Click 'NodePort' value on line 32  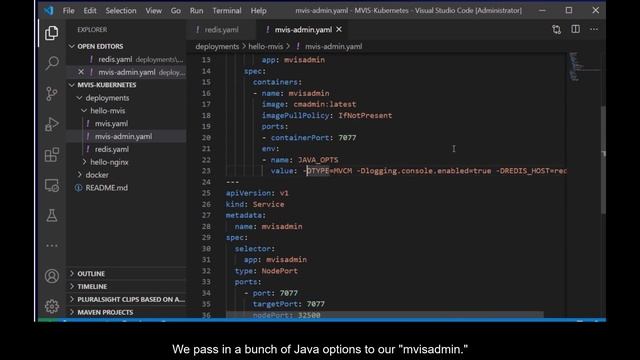tap(279, 271)
